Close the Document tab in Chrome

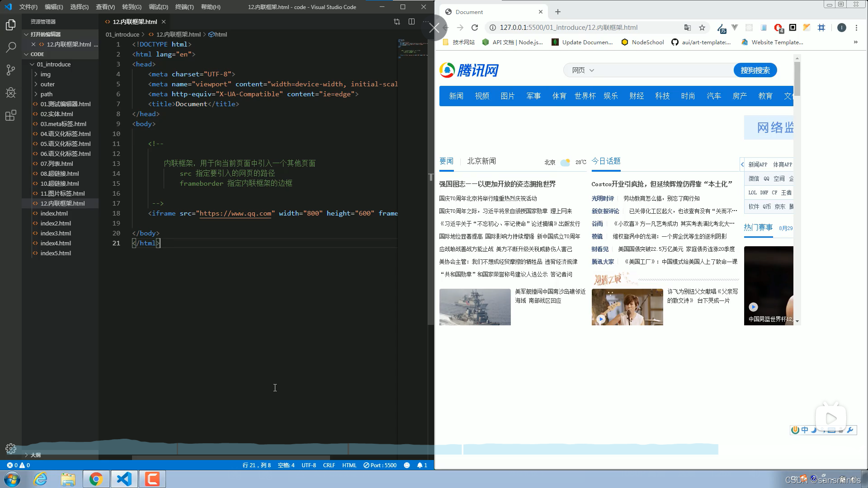click(541, 12)
